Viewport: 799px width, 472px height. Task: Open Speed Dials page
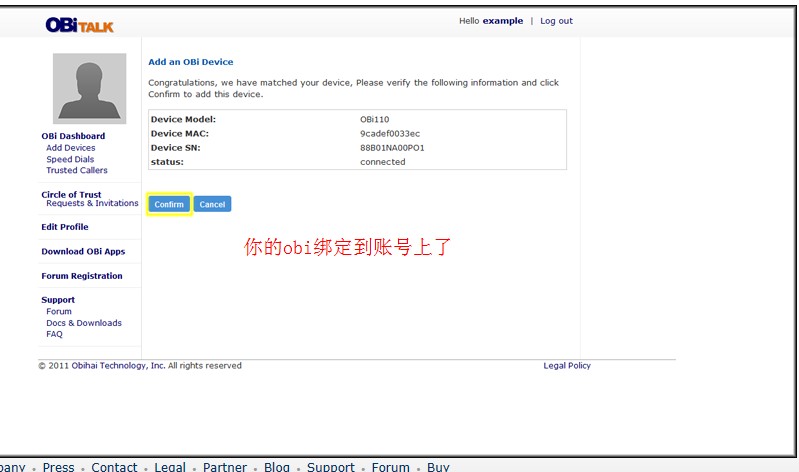click(70, 159)
